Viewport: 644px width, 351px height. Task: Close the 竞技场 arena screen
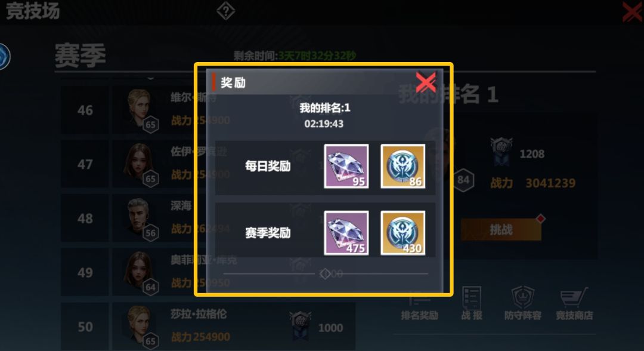[x=633, y=11]
